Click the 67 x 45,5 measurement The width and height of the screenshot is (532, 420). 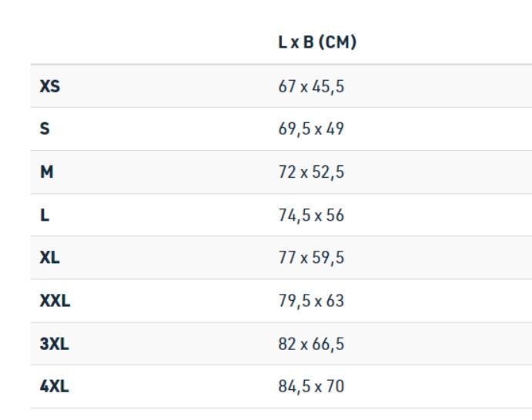tap(311, 86)
